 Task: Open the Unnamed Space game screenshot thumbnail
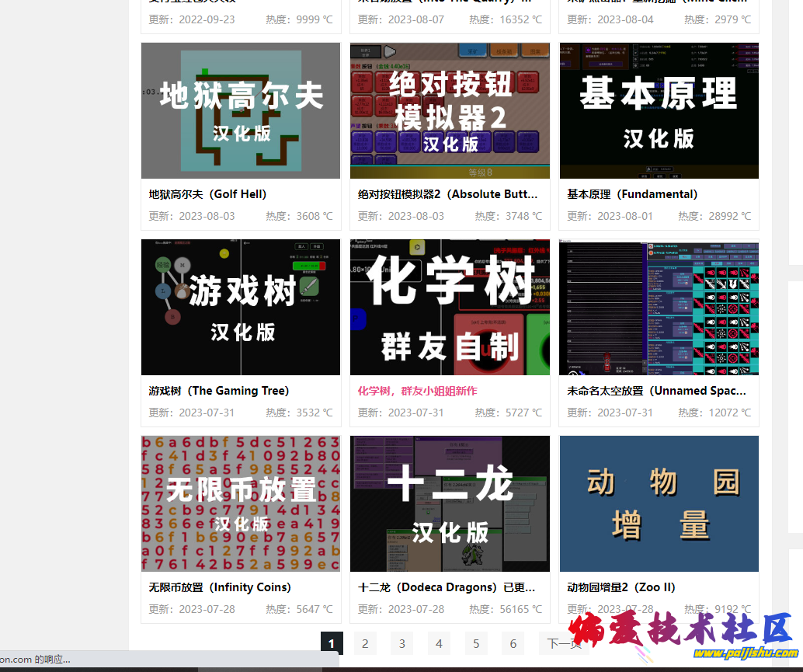[659, 308]
